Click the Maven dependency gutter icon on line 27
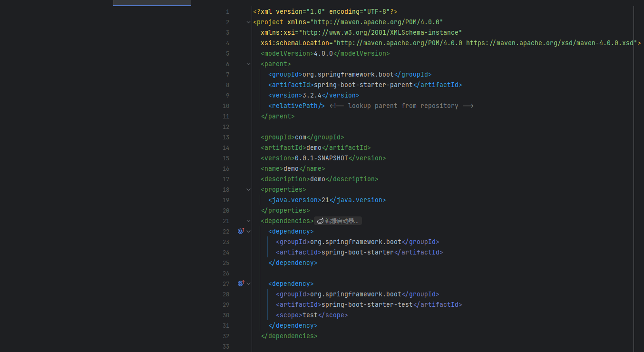 (x=240, y=283)
